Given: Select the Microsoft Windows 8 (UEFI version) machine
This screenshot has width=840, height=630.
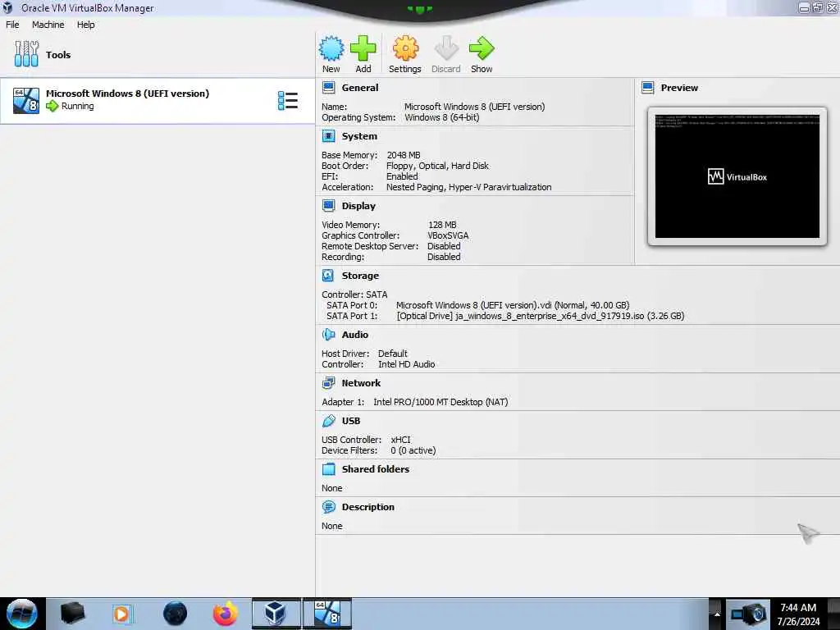Looking at the screenshot, I should coord(157,101).
